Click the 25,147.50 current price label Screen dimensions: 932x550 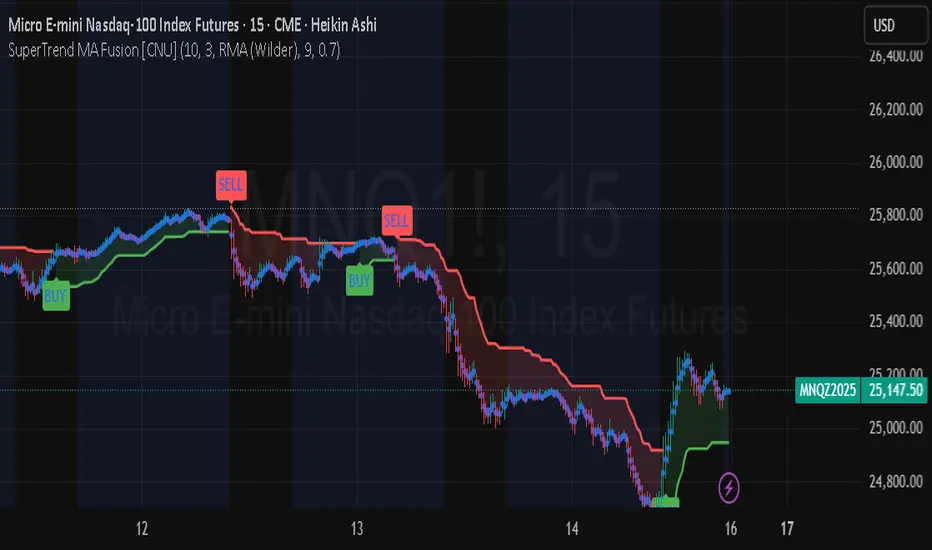[x=895, y=390]
